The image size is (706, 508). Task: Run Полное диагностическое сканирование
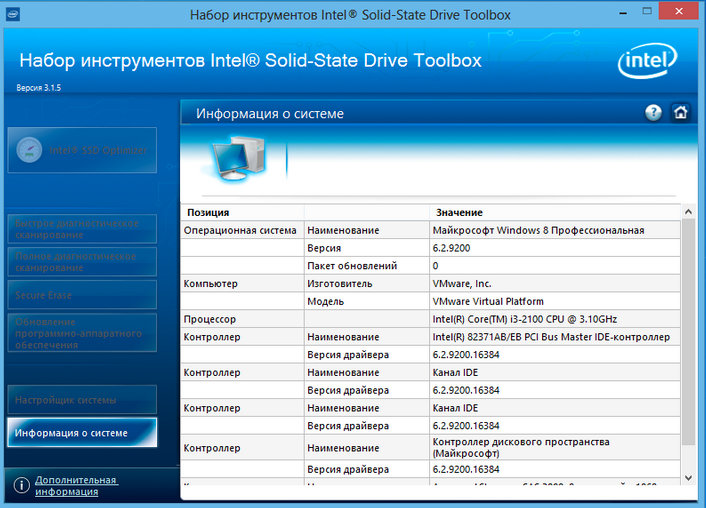pos(82,262)
